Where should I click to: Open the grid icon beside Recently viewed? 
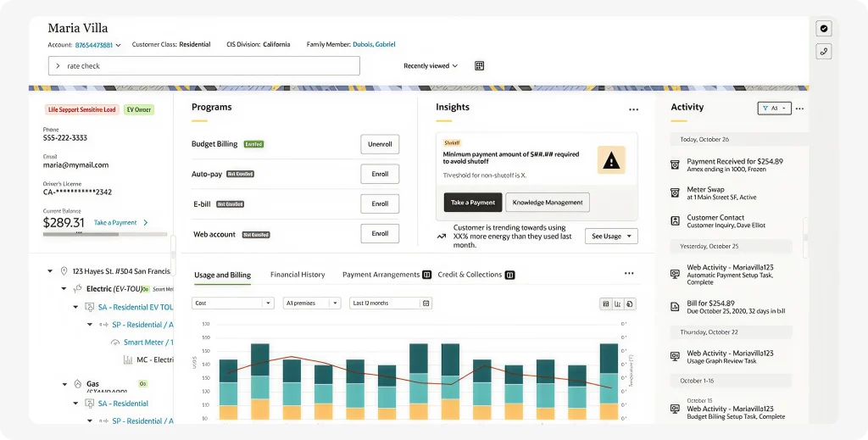(480, 66)
